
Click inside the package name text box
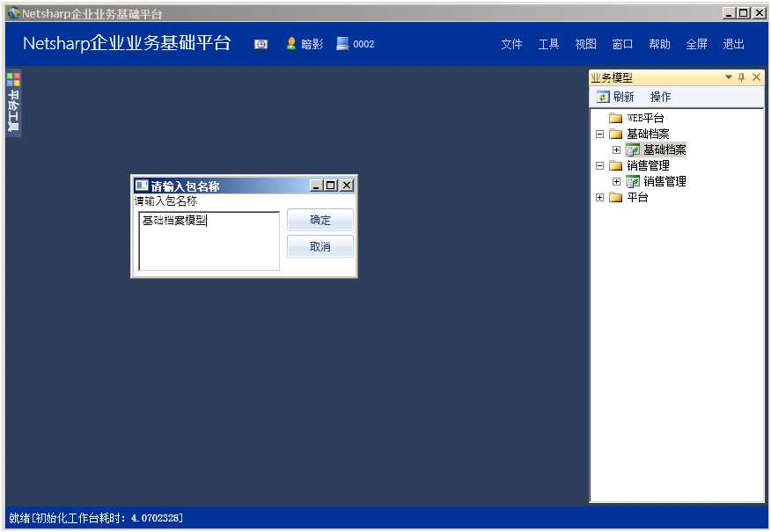coord(209,241)
